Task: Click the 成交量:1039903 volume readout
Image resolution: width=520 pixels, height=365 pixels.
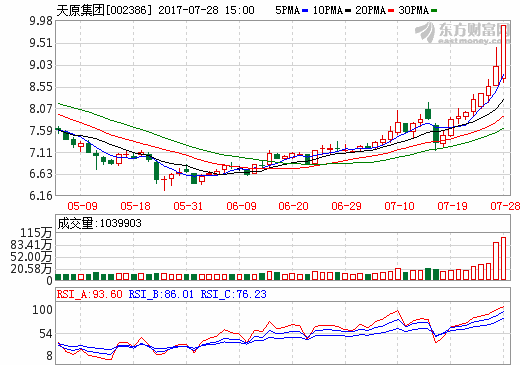Action: [x=99, y=223]
